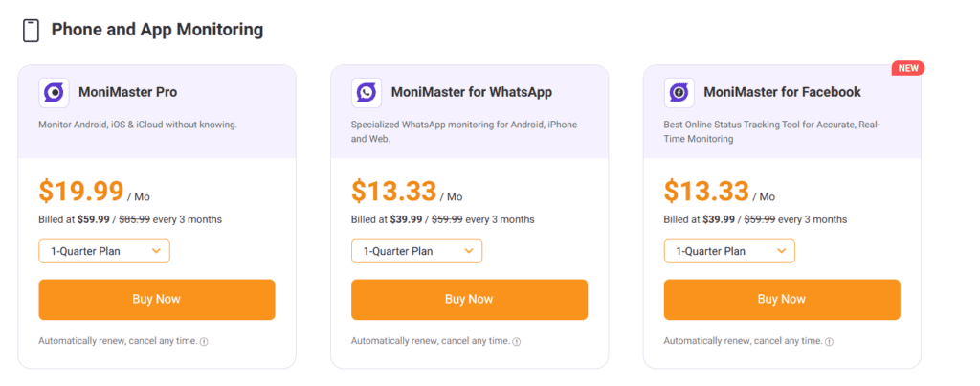Click the Phone and App Monitoring heading
This screenshot has width=980, height=386.
pos(157,30)
